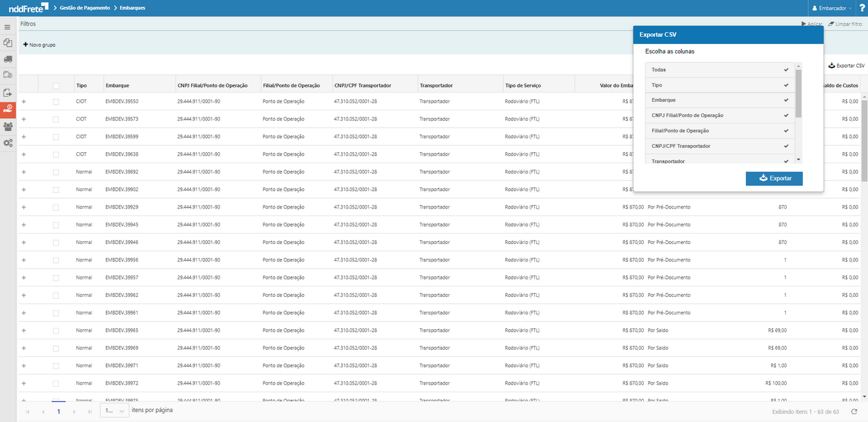Click the export column list scrollbar

[x=798, y=94]
